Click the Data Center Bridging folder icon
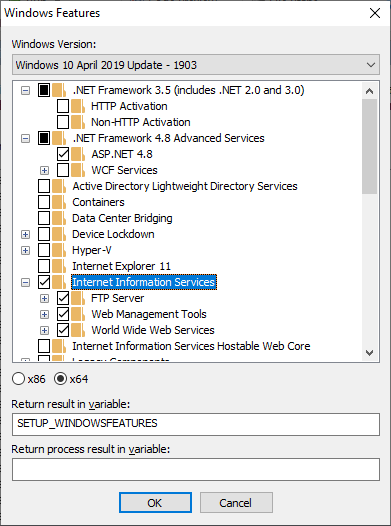Viewport: 391px width, 526px height. tap(59, 218)
